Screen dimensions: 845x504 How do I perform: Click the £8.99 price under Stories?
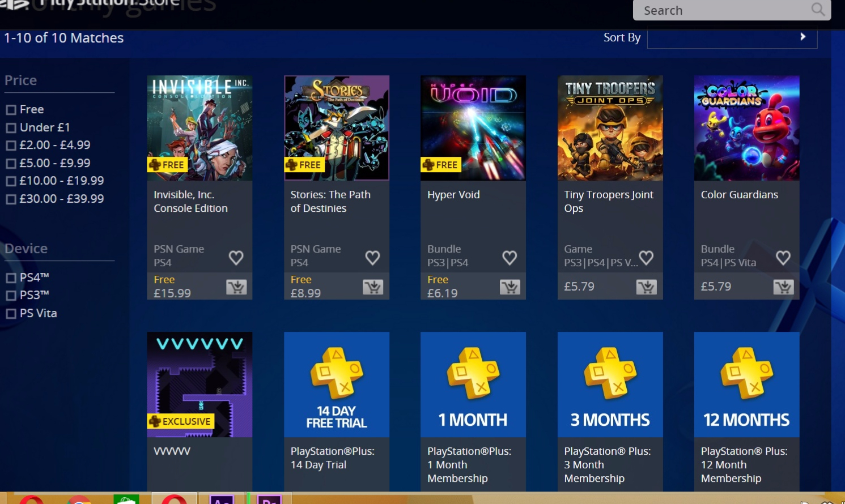pos(305,293)
